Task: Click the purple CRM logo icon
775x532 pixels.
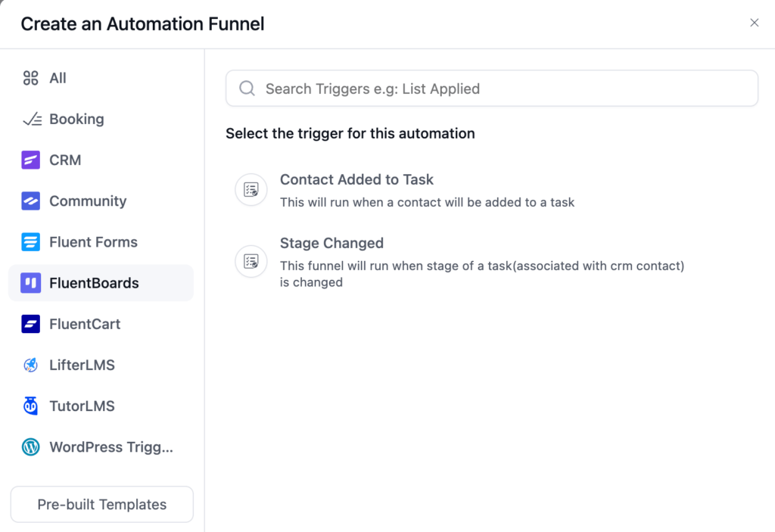Action: (30, 160)
